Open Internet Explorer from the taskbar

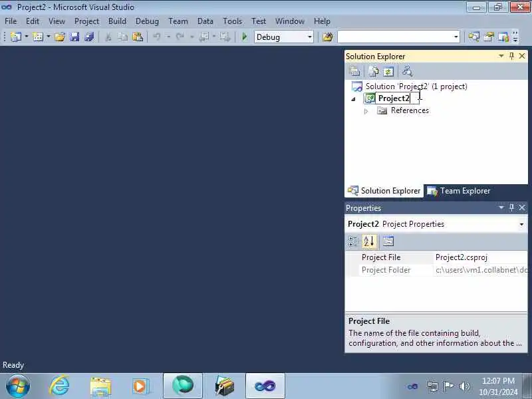tap(59, 386)
